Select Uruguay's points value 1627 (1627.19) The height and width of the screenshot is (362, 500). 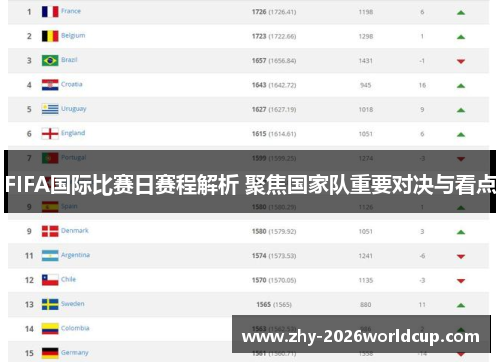(x=274, y=109)
